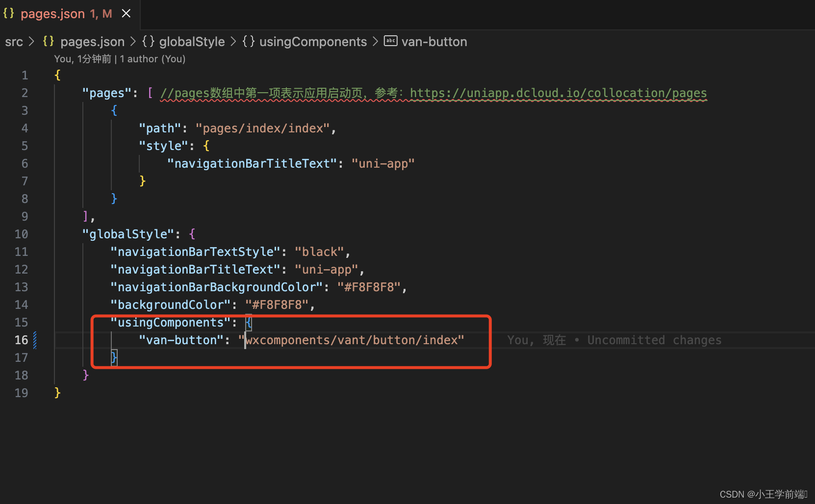This screenshot has height=504, width=815.
Task: Click the "uni-app" value on line 12
Action: pos(326,270)
